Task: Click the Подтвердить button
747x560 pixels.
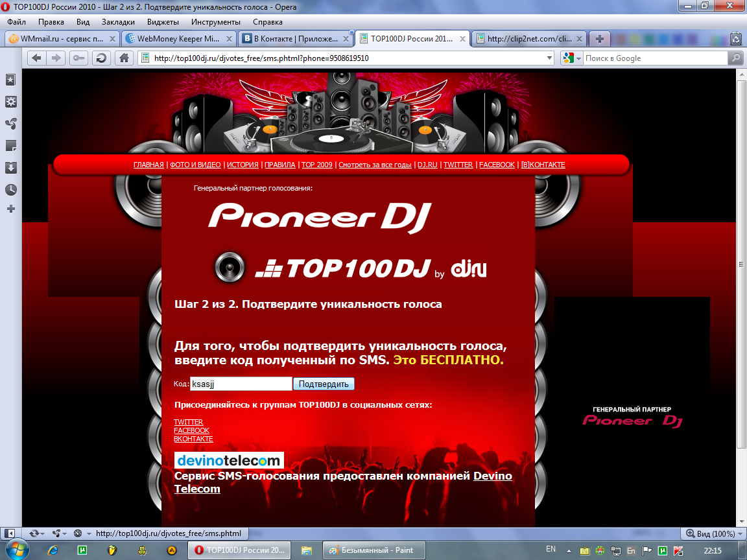Action: click(x=324, y=384)
